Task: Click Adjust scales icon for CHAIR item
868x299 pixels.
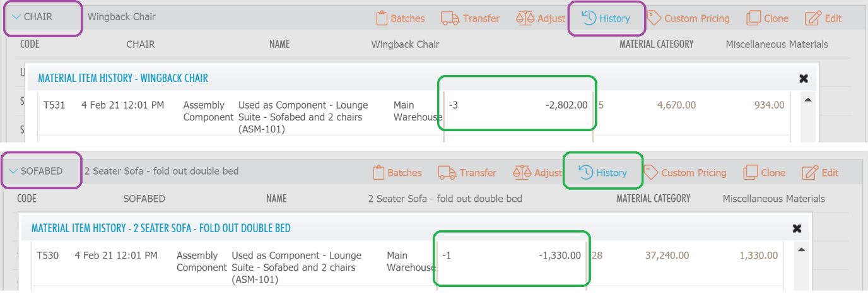Action: tap(525, 18)
